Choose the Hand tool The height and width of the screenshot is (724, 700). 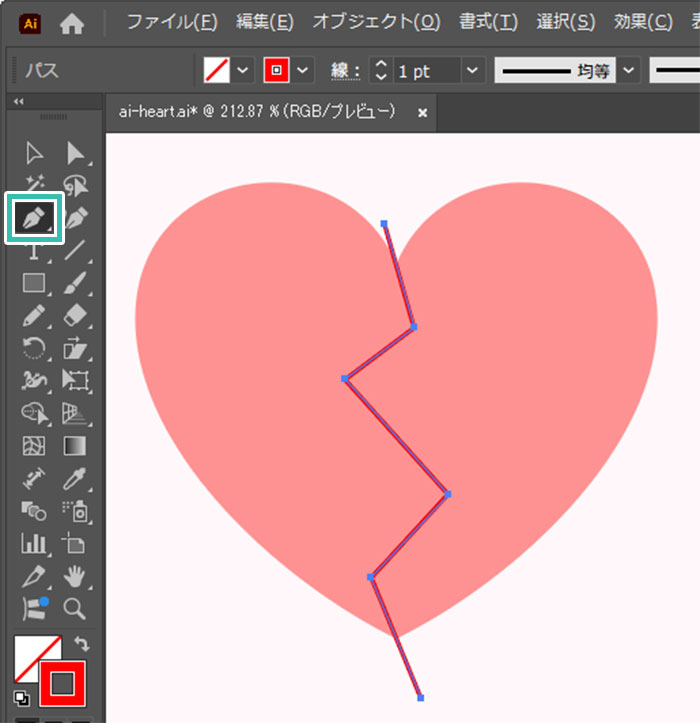point(75,576)
